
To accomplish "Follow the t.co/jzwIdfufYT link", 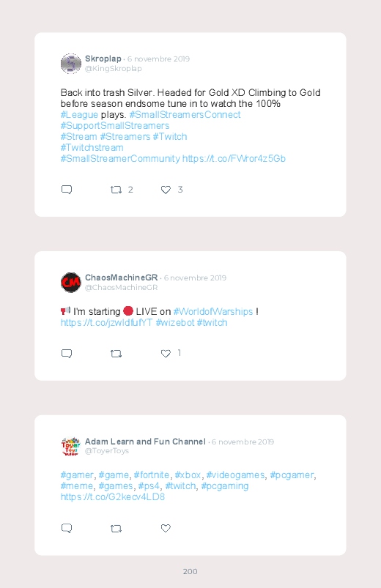I will 106,323.
